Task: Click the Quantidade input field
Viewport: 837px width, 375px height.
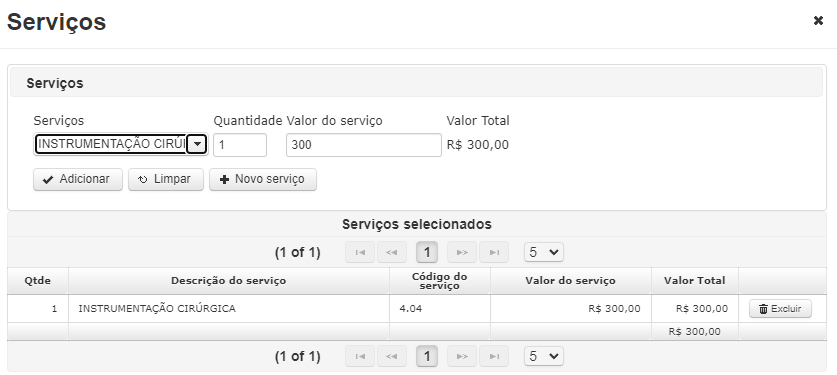Action: pyautogui.click(x=240, y=145)
